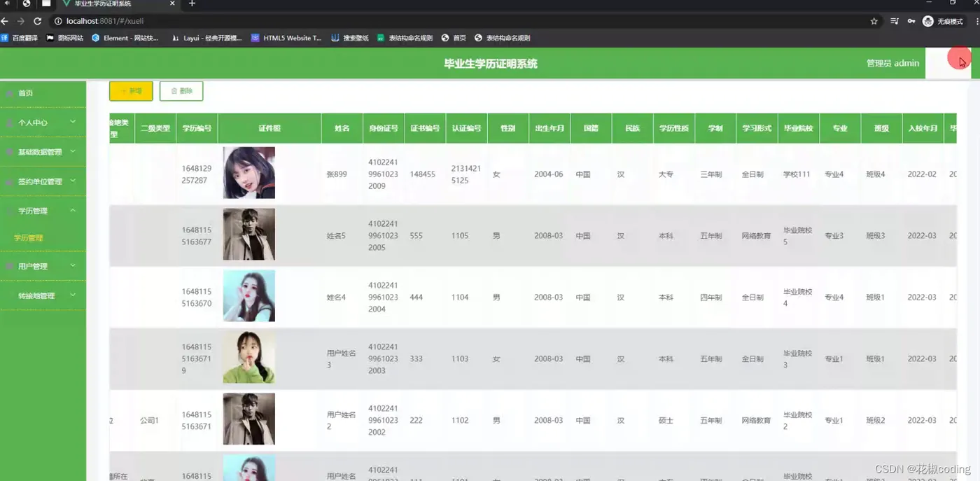Expand the 用户管理 menu

(x=43, y=266)
